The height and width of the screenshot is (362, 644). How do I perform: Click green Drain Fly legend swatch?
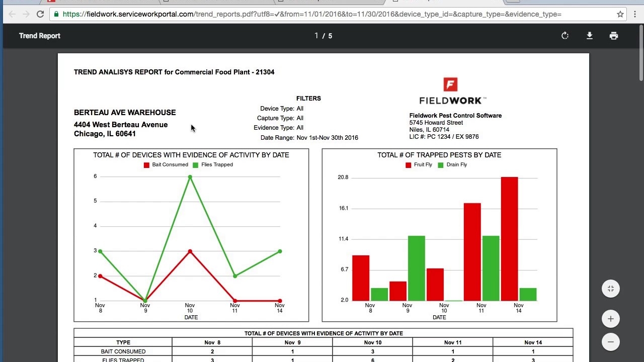point(441,165)
